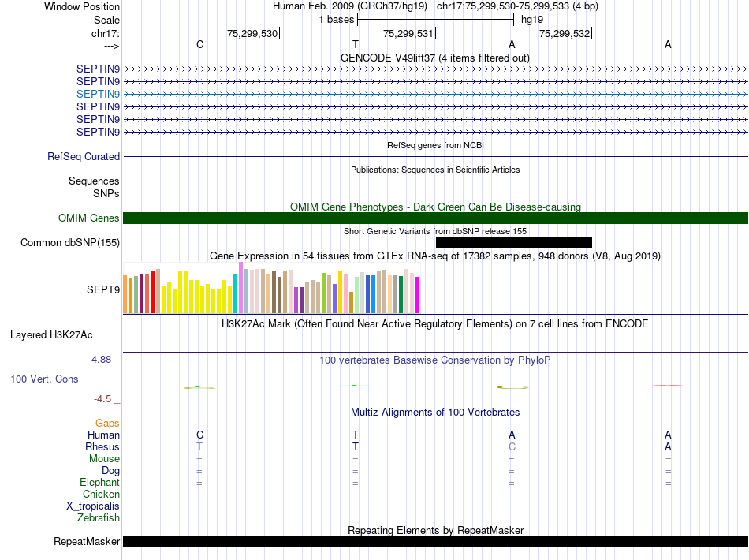Screen dimensions: 749x560
Task: Click the -4.5 lower PhyloP scale value
Action: coord(102,398)
